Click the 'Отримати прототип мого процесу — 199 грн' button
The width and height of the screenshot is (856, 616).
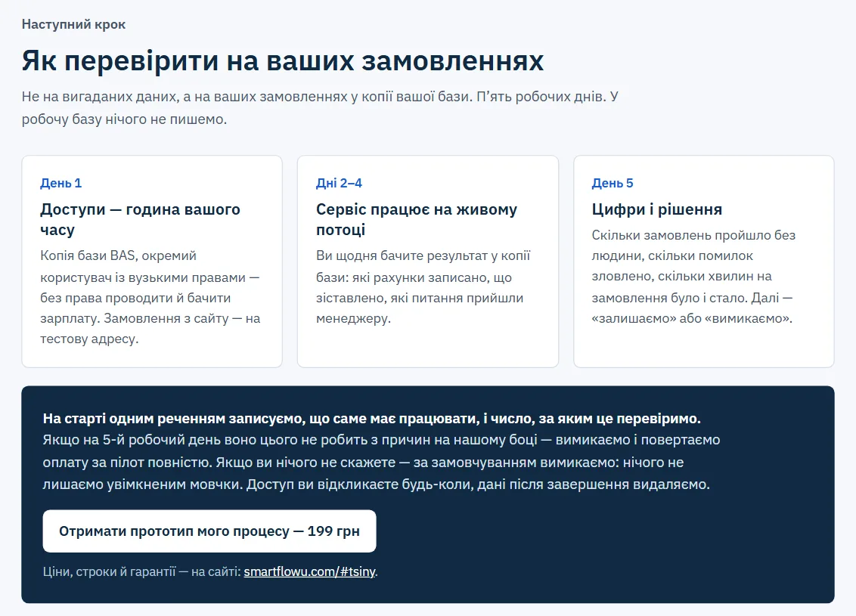tap(209, 531)
